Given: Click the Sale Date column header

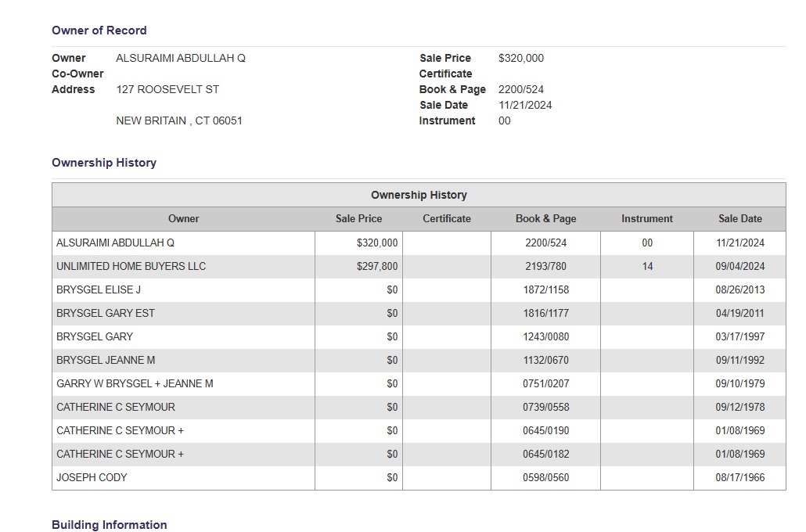Looking at the screenshot, I should coord(739,219).
